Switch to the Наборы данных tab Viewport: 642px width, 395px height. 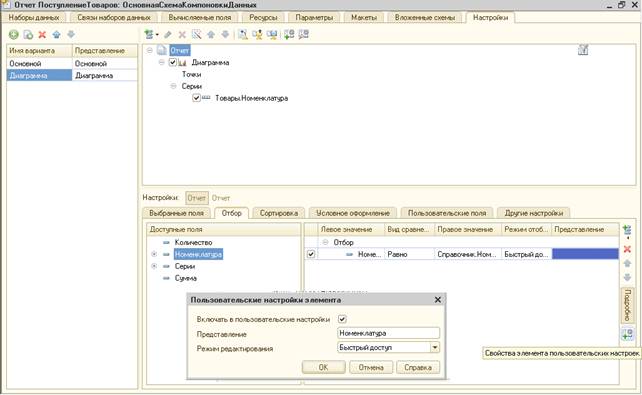pyautogui.click(x=34, y=18)
